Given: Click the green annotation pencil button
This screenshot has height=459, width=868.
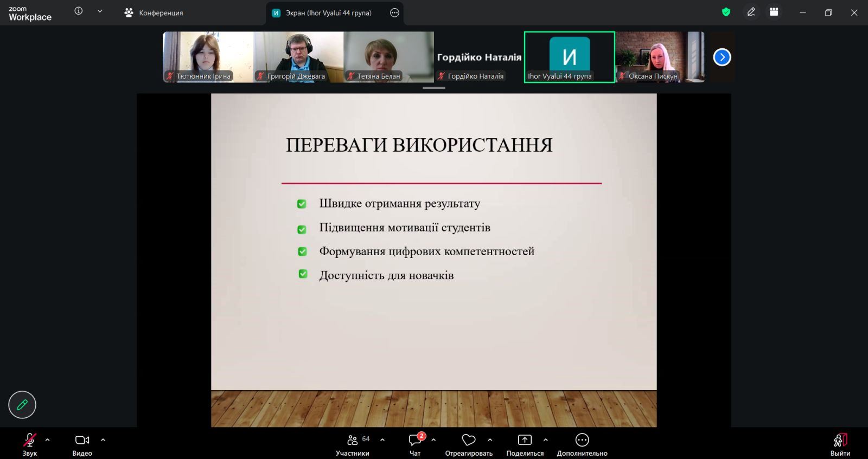Looking at the screenshot, I should click(x=22, y=405).
